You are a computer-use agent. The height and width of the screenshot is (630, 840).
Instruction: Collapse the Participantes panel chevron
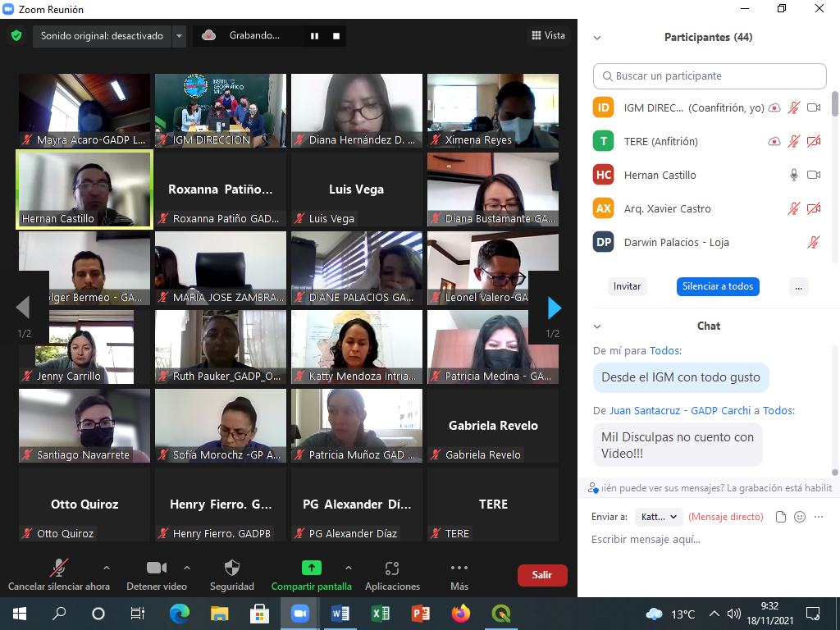coord(597,38)
